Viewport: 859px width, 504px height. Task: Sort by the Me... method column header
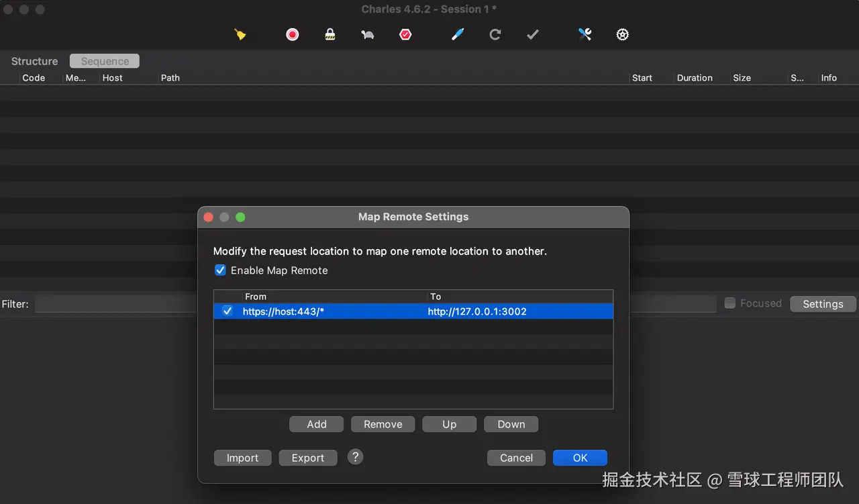click(x=76, y=78)
